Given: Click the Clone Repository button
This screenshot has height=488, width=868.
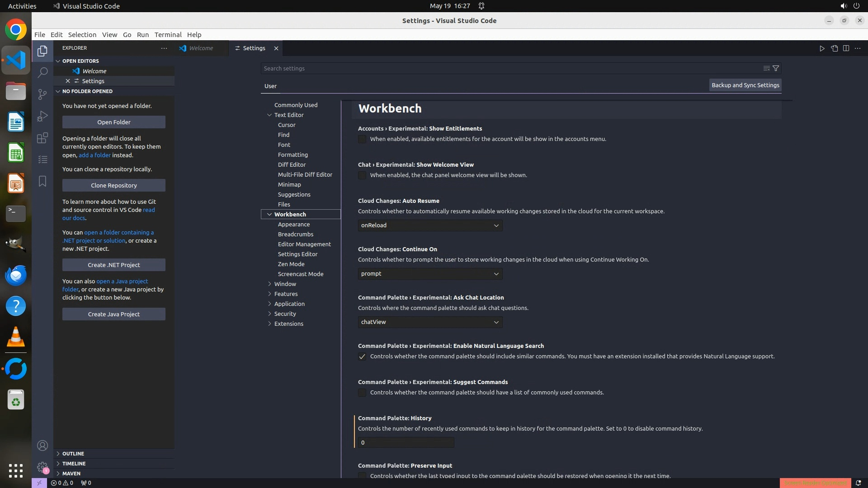Looking at the screenshot, I should (x=113, y=185).
